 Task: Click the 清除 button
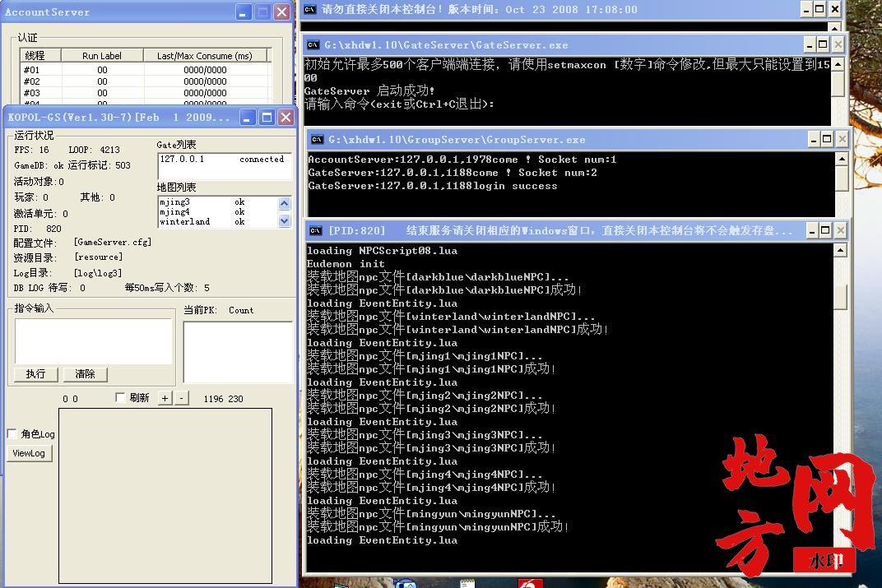tap(85, 374)
